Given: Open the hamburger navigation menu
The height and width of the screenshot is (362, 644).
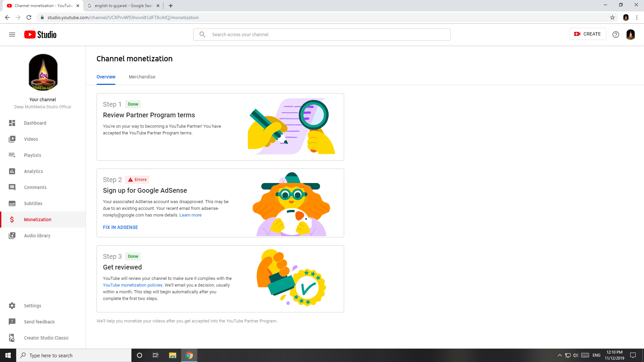Looking at the screenshot, I should point(12,35).
